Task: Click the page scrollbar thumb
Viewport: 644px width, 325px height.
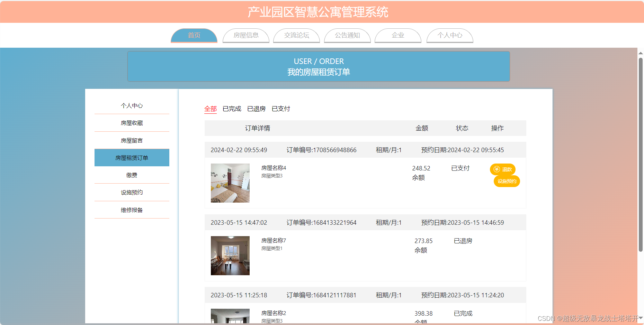Action: (x=641, y=155)
